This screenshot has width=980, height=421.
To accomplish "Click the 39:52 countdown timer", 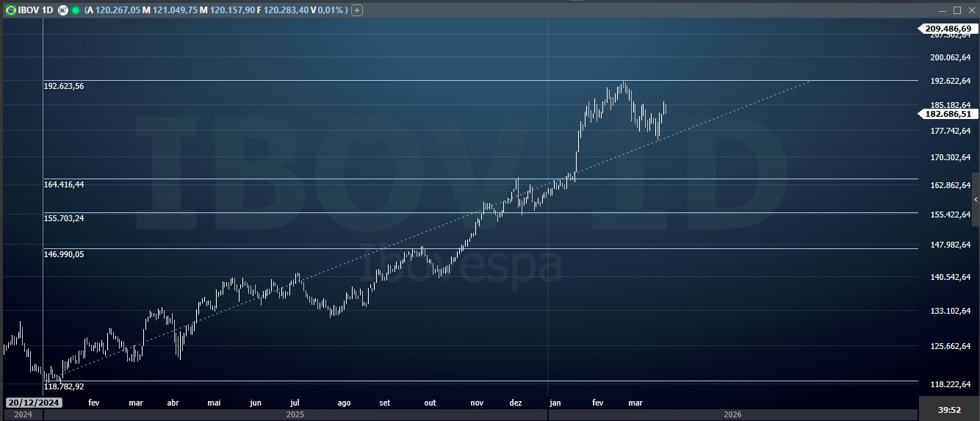I will pos(949,409).
